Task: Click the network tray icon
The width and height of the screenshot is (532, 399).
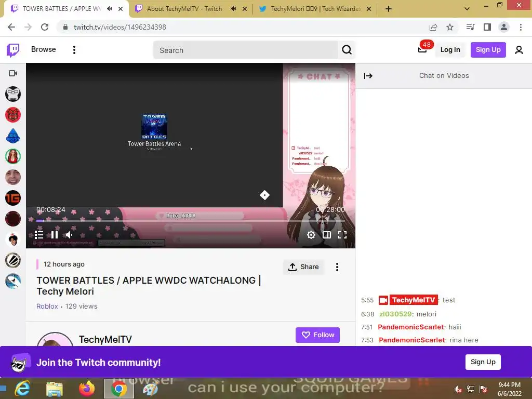Action: click(471, 389)
